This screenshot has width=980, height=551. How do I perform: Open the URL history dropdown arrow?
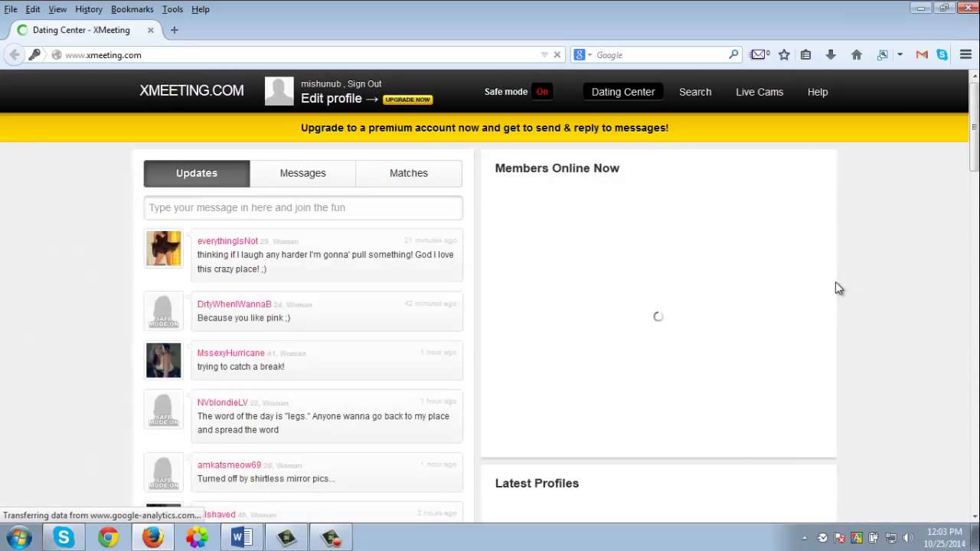point(544,55)
